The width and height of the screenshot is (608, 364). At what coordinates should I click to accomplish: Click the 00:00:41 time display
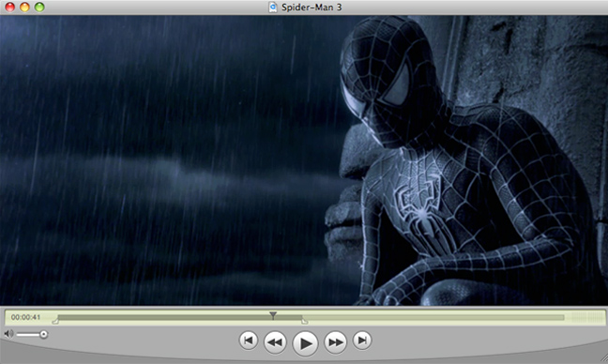25,317
